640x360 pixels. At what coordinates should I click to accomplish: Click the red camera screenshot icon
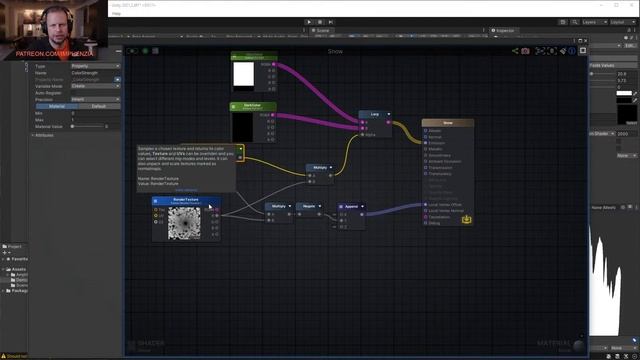[525, 51]
